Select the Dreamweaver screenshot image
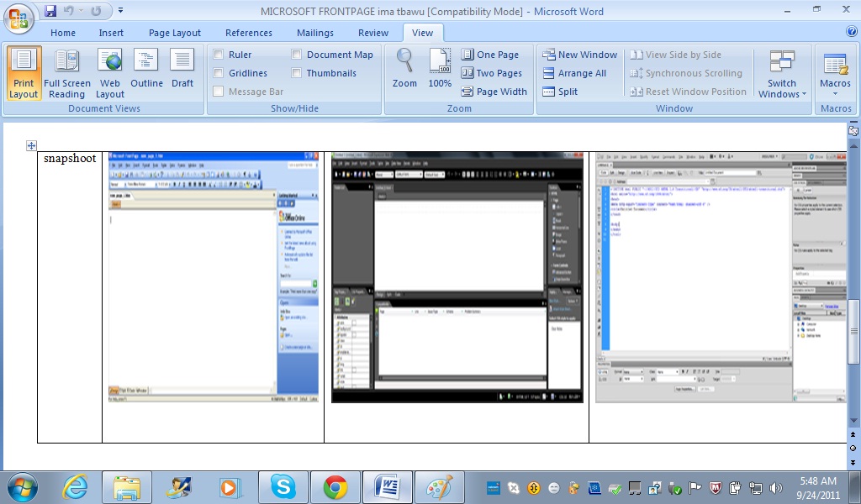The height and width of the screenshot is (504, 861). pyautogui.click(x=721, y=277)
